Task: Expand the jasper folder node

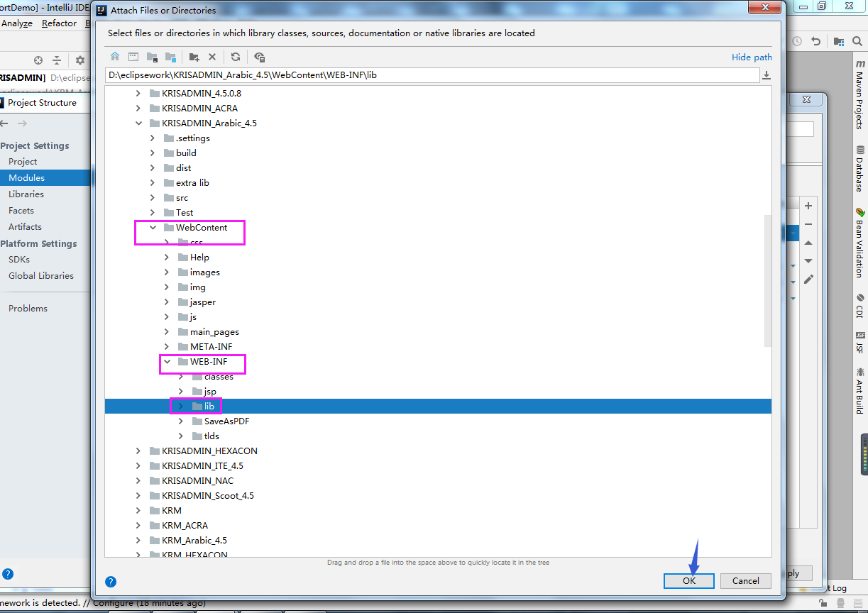Action: pos(167,302)
